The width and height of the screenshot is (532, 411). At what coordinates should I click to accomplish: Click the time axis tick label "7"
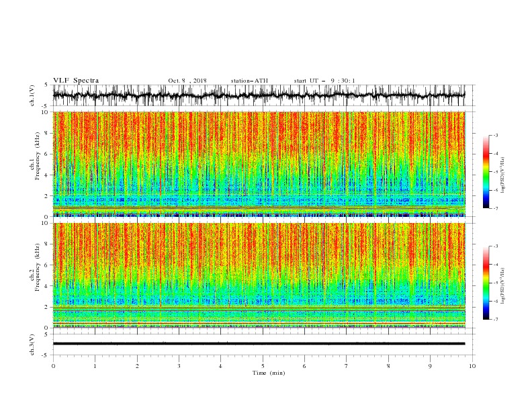pos(347,366)
